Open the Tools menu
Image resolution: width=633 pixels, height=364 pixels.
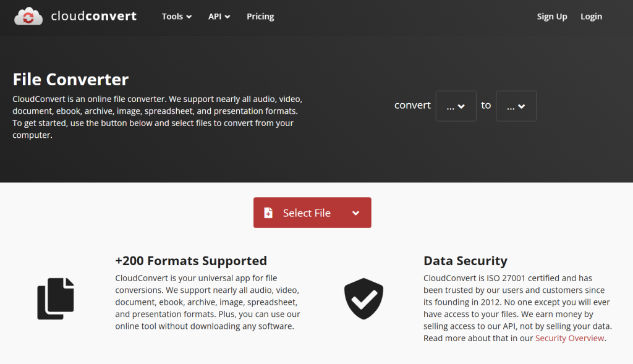[x=176, y=17]
